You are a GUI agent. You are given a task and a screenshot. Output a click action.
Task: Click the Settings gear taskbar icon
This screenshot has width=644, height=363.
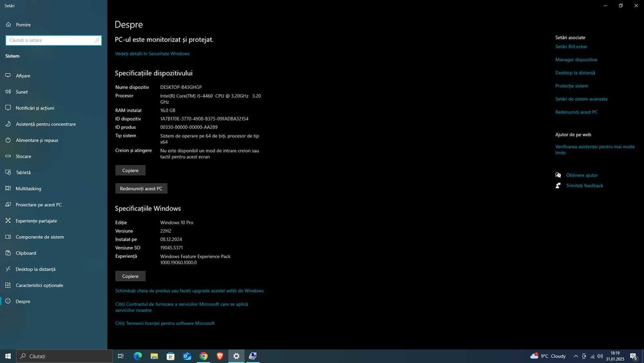point(236,356)
